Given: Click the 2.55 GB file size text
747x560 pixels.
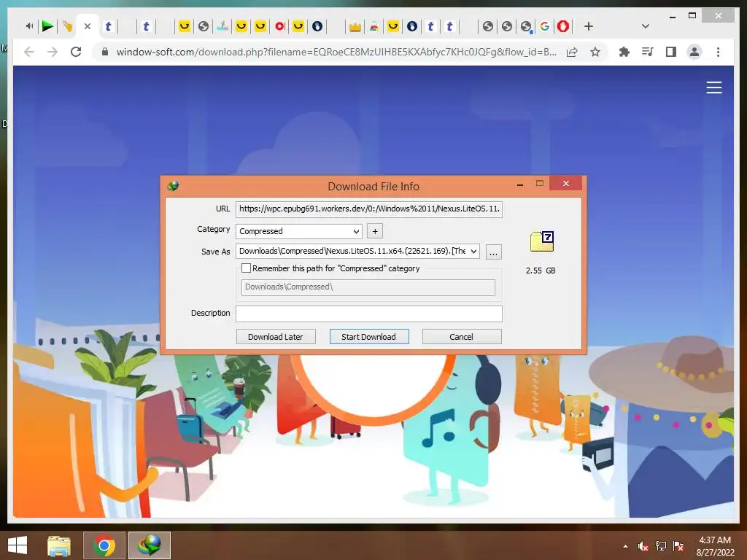Looking at the screenshot, I should pyautogui.click(x=541, y=271).
